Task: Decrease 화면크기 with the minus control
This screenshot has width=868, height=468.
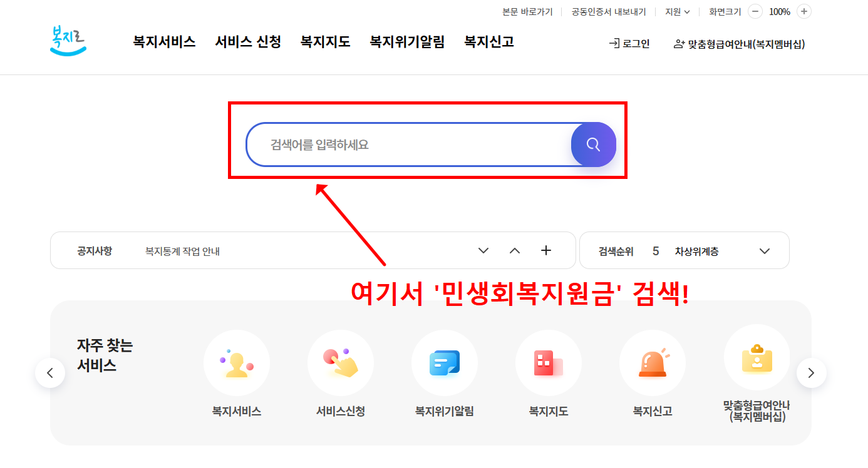Action: point(755,11)
